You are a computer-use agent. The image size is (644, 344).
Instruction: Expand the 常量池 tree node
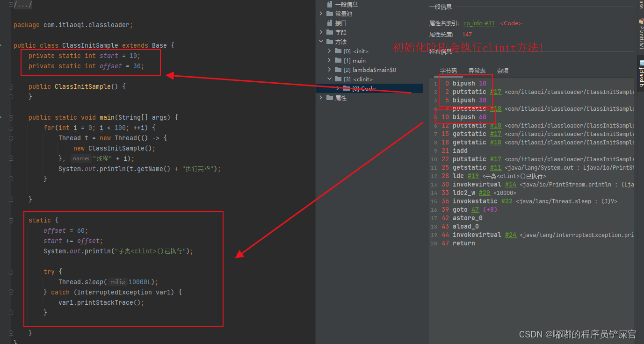[x=321, y=14]
